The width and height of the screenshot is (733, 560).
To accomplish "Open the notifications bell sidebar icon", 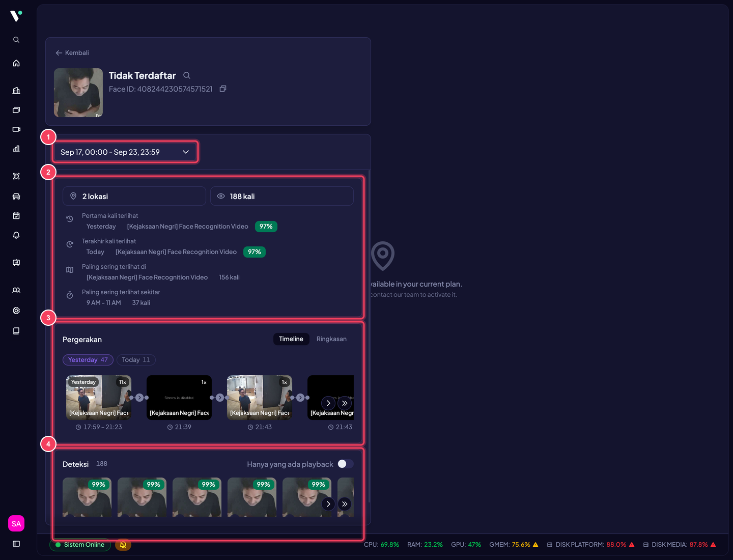I will (x=16, y=235).
